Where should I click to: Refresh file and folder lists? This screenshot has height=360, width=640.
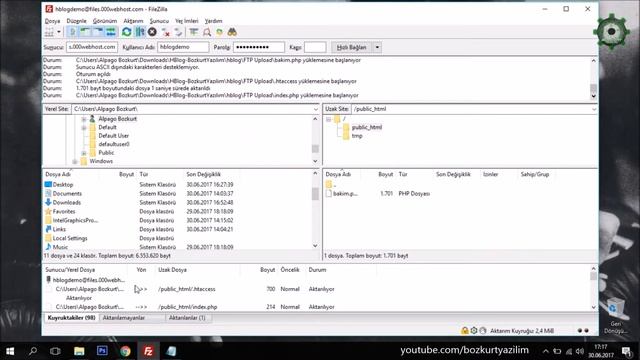(x=127, y=32)
